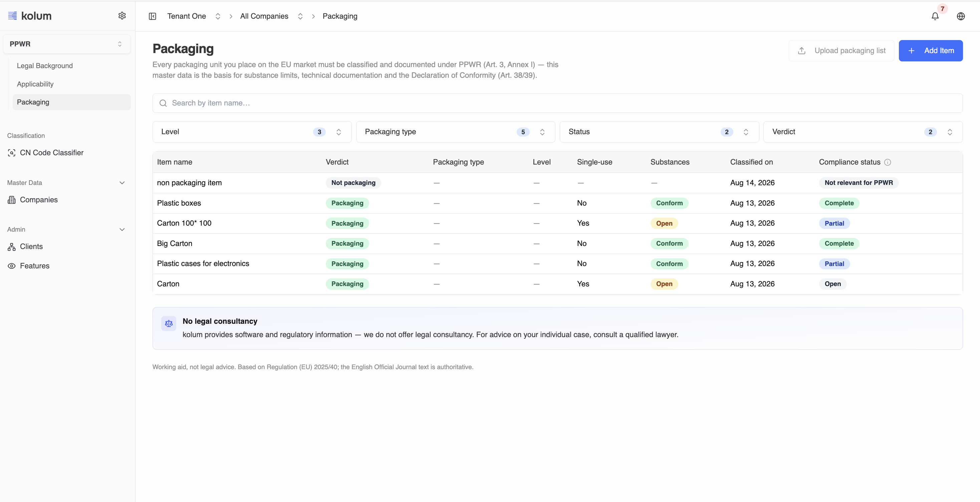Screen dimensions: 980x502
Task: Click Upload packaging list button
Action: point(841,51)
